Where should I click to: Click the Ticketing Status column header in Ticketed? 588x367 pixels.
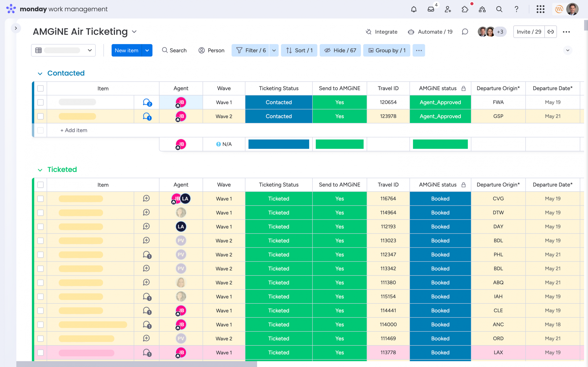tap(279, 185)
